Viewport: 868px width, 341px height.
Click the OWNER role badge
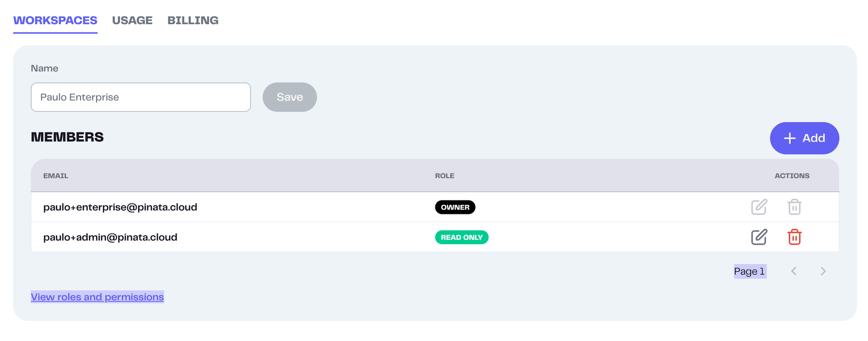(x=455, y=207)
